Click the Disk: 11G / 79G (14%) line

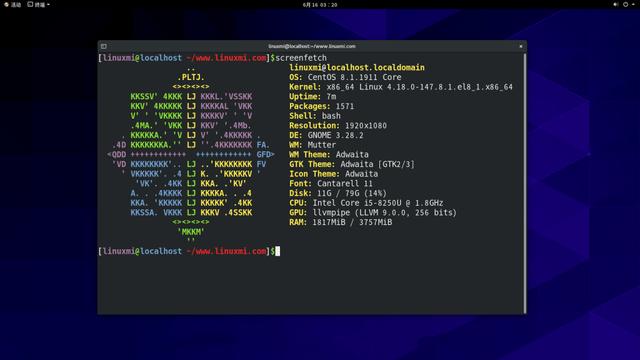tap(338, 193)
